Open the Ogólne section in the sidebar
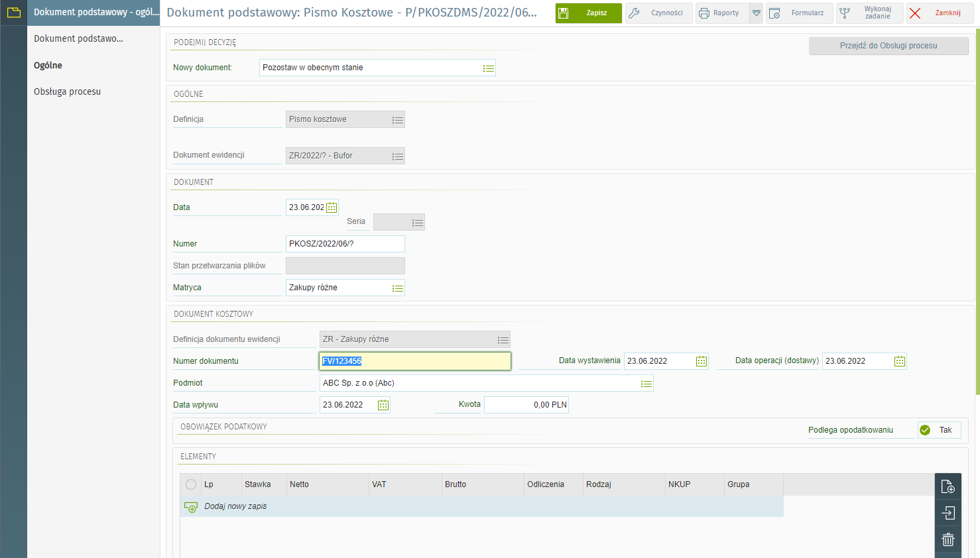 [48, 65]
